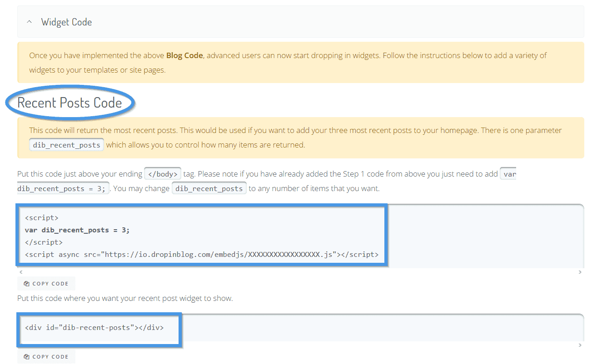
Task: Click the dib_recent_posts code badge in the yellow notice
Action: pyautogui.click(x=67, y=145)
